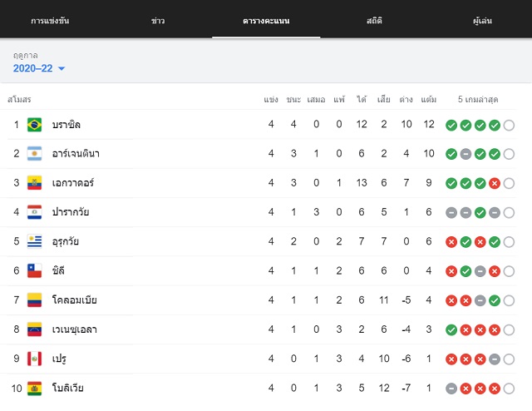Open the ผู้เล่น tab
Screen dimensions: 532x411
click(x=482, y=21)
